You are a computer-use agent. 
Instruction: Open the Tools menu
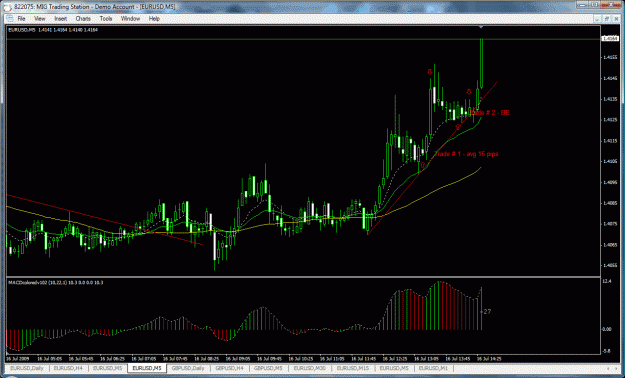106,19
